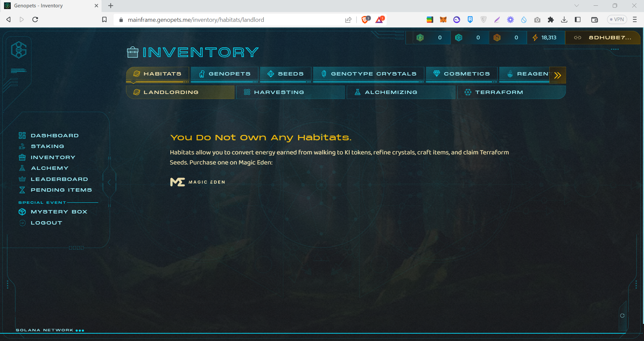Open the downloads panel
The width and height of the screenshot is (644, 341).
[x=564, y=20]
